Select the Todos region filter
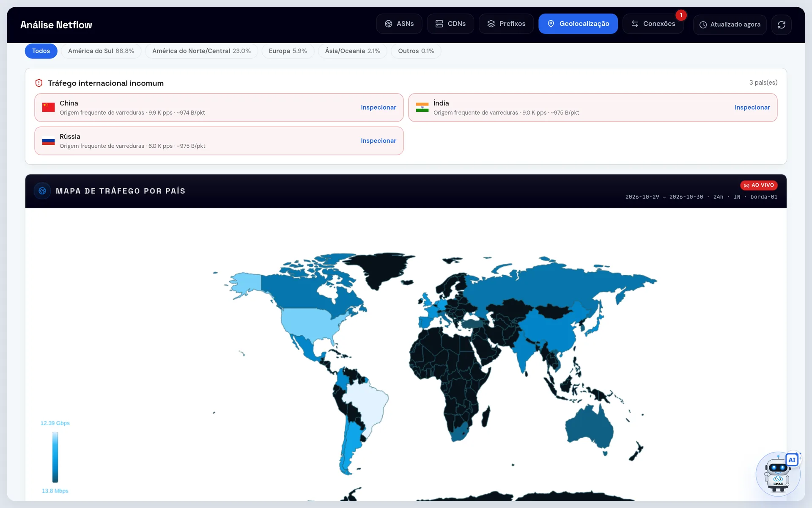 tap(41, 51)
